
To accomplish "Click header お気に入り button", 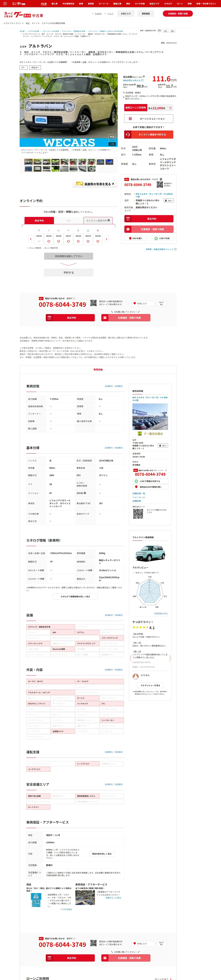I will [x=126, y=14].
